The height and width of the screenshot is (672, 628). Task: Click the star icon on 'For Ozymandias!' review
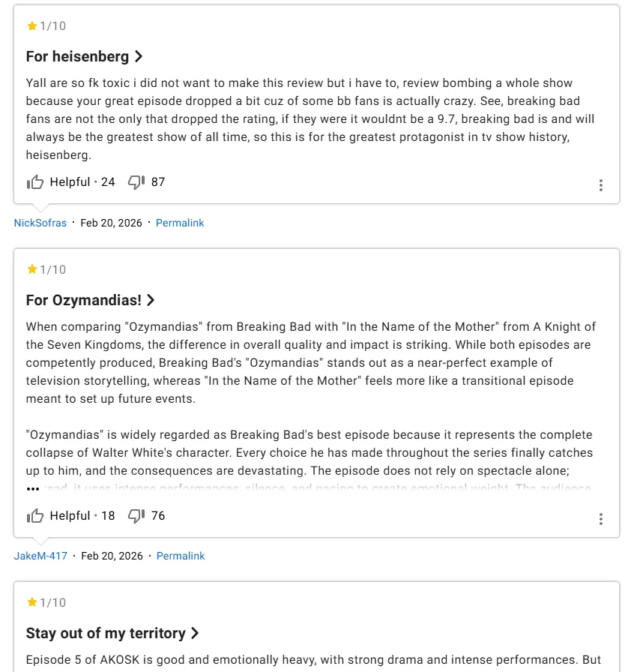32,270
